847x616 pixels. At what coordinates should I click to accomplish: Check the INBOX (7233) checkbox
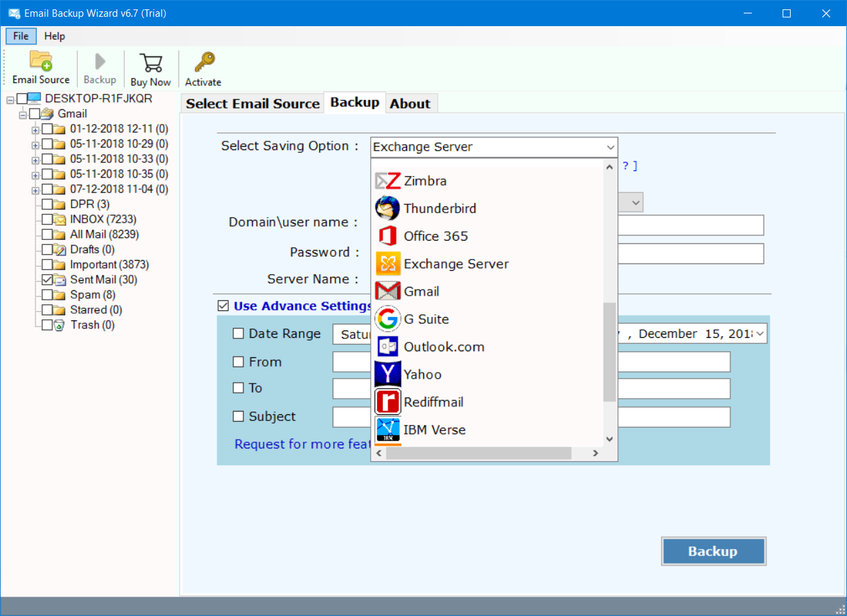point(47,219)
